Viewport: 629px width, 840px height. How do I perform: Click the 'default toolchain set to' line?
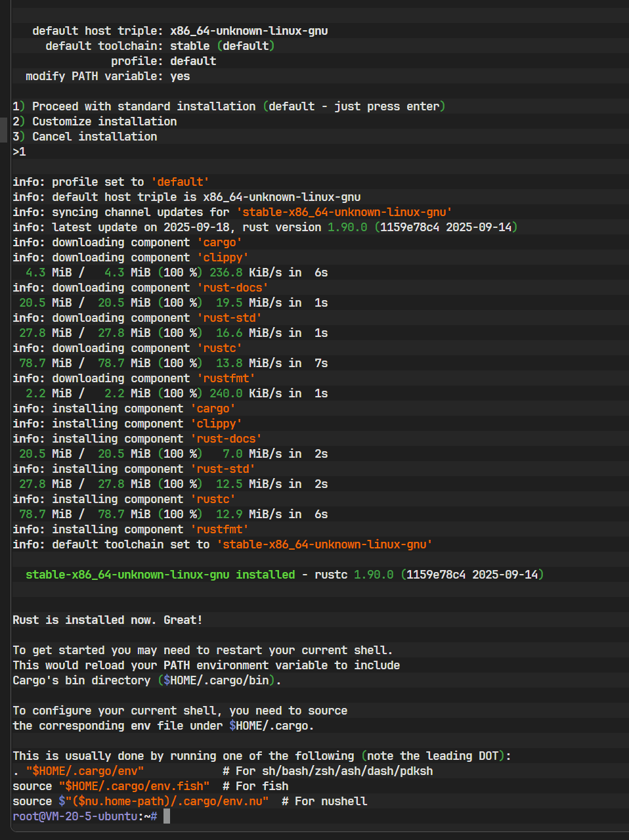click(223, 544)
